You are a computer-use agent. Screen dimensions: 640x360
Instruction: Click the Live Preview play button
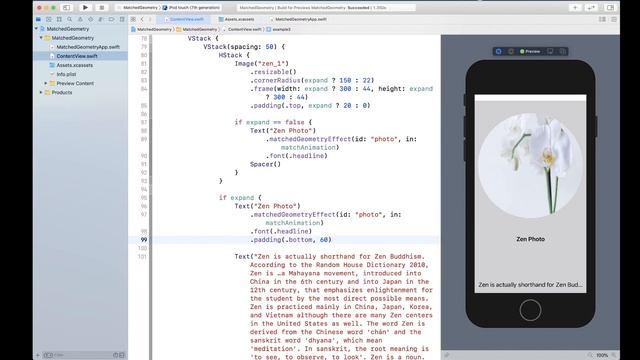pos(498,51)
